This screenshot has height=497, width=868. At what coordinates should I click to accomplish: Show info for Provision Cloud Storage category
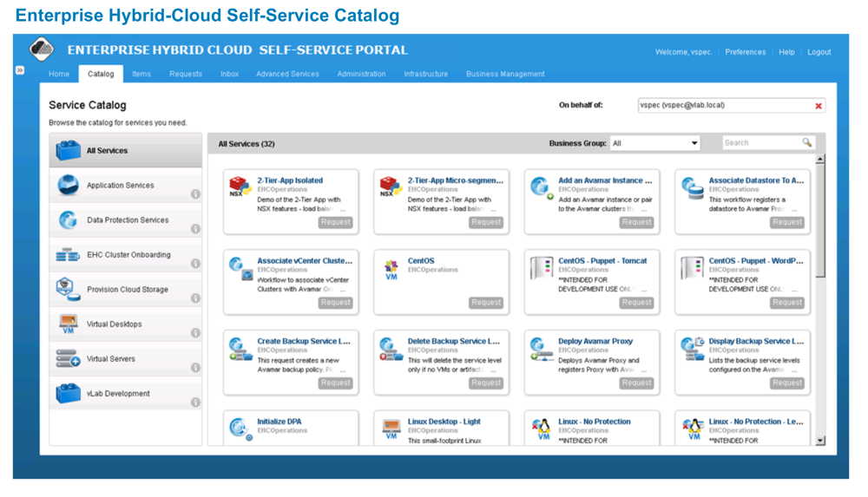pyautogui.click(x=195, y=298)
